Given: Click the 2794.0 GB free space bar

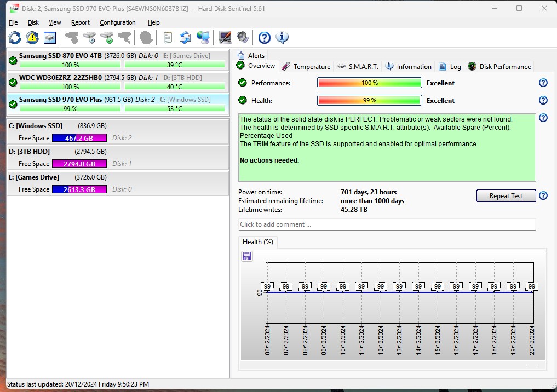Looking at the screenshot, I should coord(79,164).
